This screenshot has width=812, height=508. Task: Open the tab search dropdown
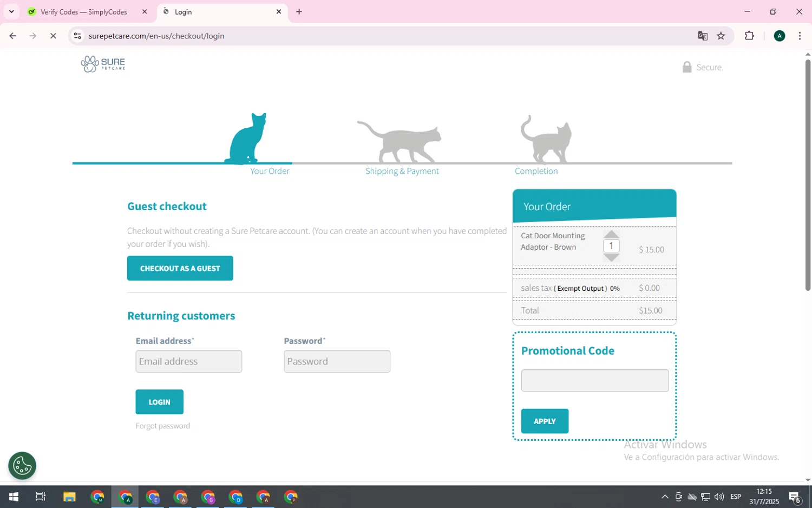11,11
